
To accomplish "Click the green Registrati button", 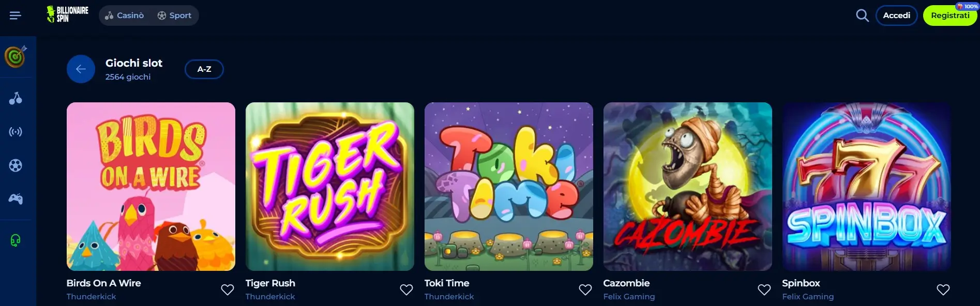I will (950, 16).
